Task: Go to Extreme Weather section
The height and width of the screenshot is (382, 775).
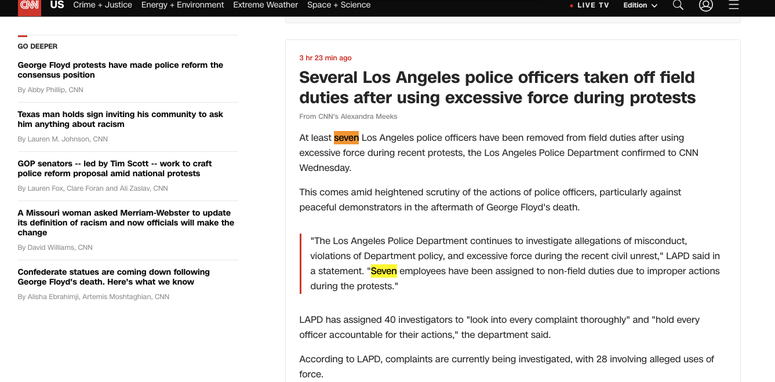Action: point(265,5)
